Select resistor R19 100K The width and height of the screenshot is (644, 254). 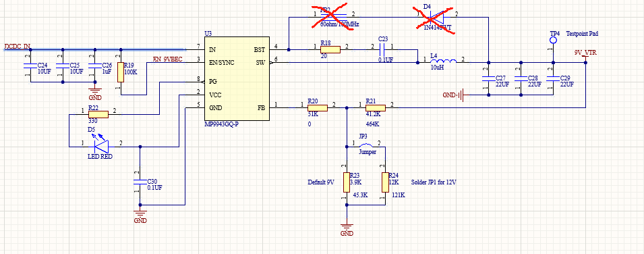pos(121,72)
